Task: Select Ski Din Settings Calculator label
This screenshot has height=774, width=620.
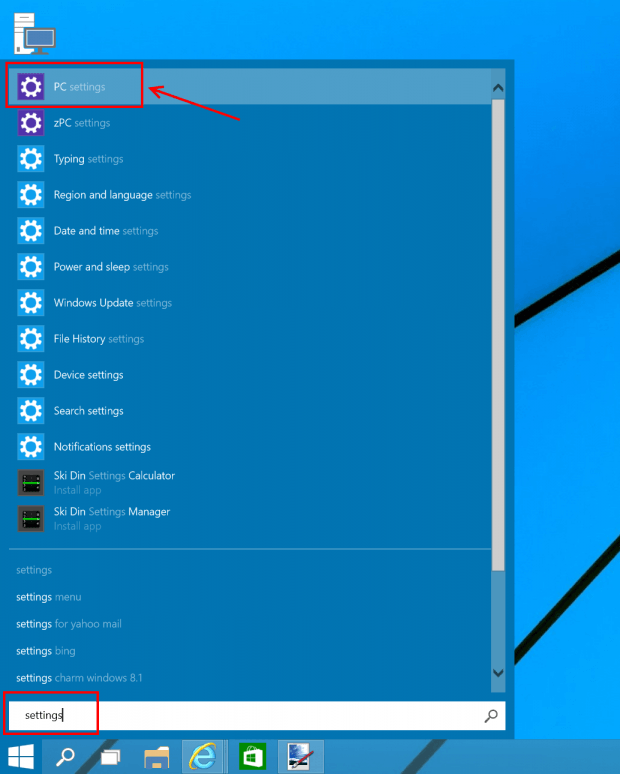Action: (x=114, y=476)
